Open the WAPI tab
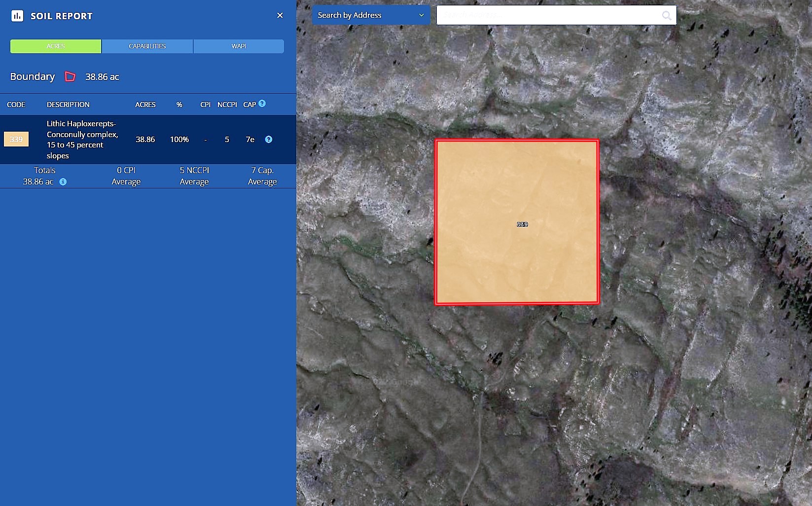 (239, 46)
